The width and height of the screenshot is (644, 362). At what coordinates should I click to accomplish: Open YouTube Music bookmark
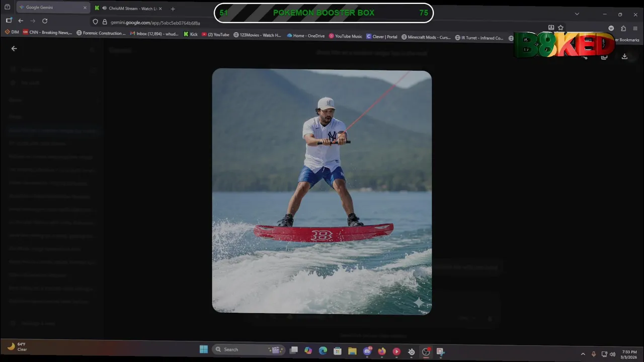pos(346,36)
